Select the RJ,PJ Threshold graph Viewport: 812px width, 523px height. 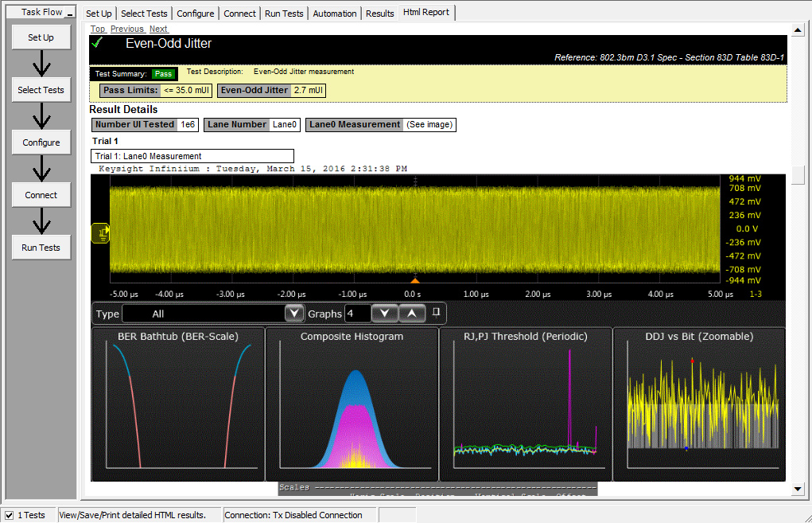[x=525, y=404]
